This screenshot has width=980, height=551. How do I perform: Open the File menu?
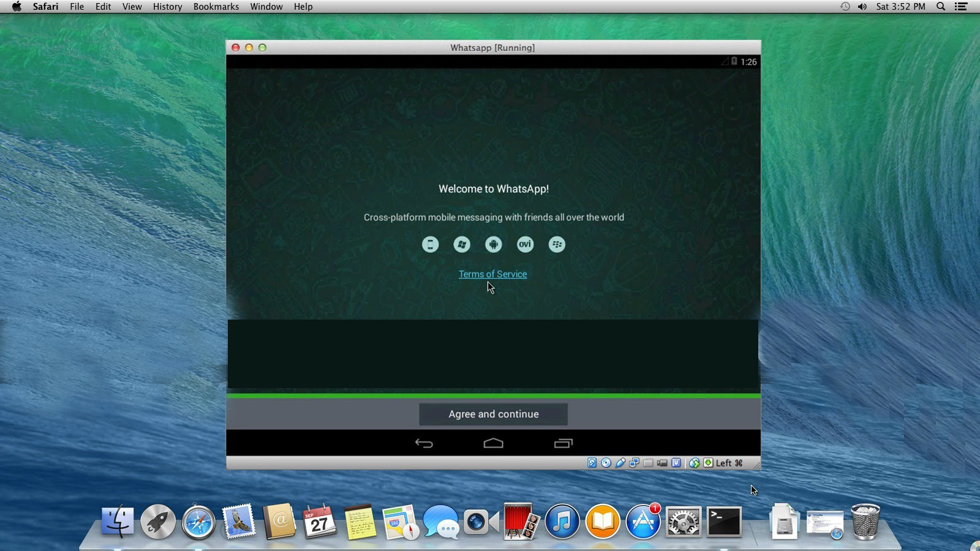pos(77,7)
